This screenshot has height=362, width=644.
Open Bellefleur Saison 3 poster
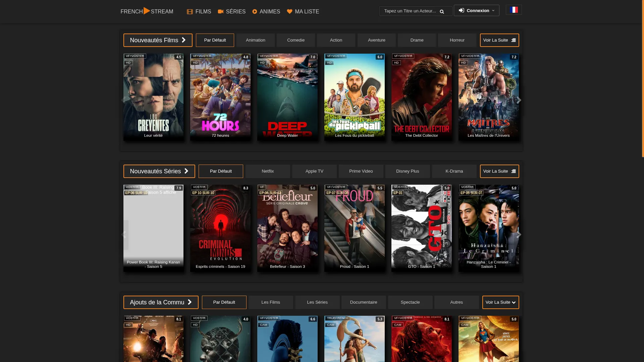point(287,228)
